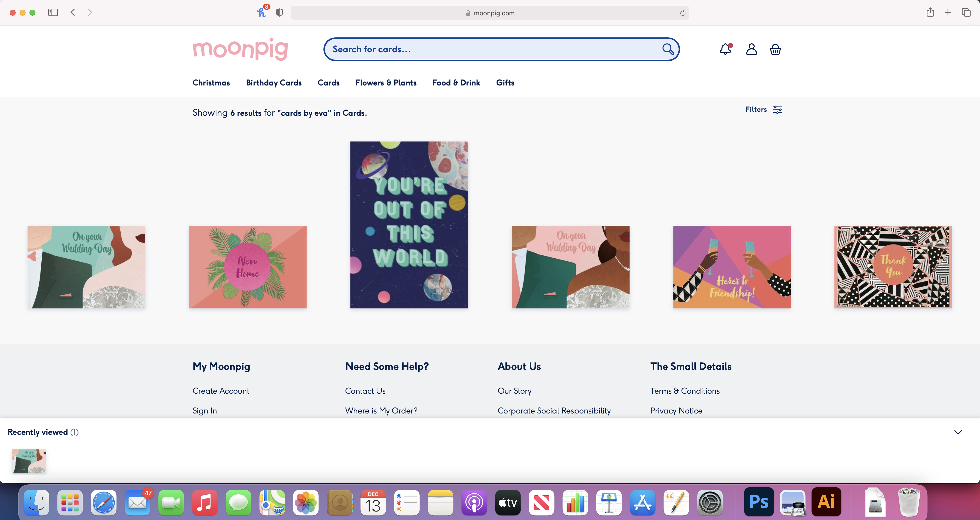Click the Safari reload page icon
This screenshot has height=520, width=980.
pyautogui.click(x=683, y=13)
